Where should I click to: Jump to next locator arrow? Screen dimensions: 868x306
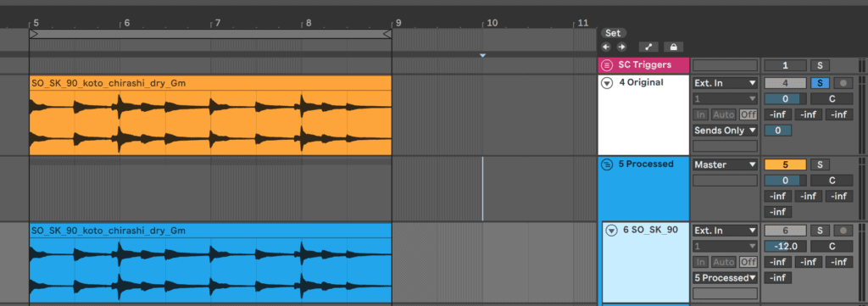coord(621,47)
